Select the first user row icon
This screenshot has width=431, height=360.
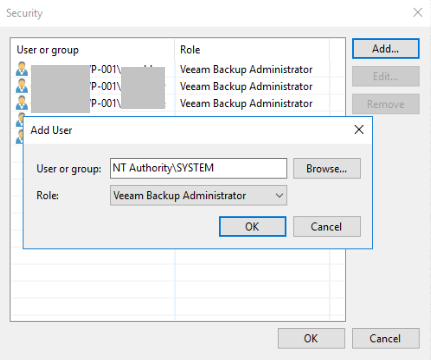tap(22, 69)
